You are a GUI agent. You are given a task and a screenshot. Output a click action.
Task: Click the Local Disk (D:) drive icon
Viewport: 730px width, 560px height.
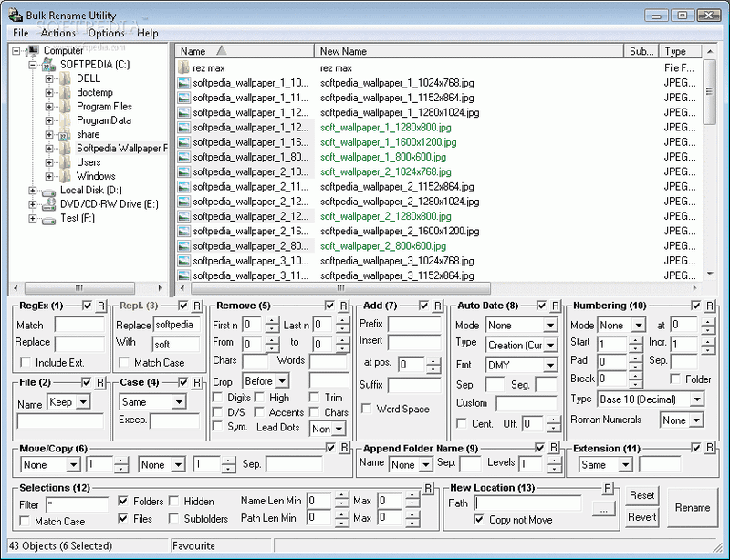(49, 192)
